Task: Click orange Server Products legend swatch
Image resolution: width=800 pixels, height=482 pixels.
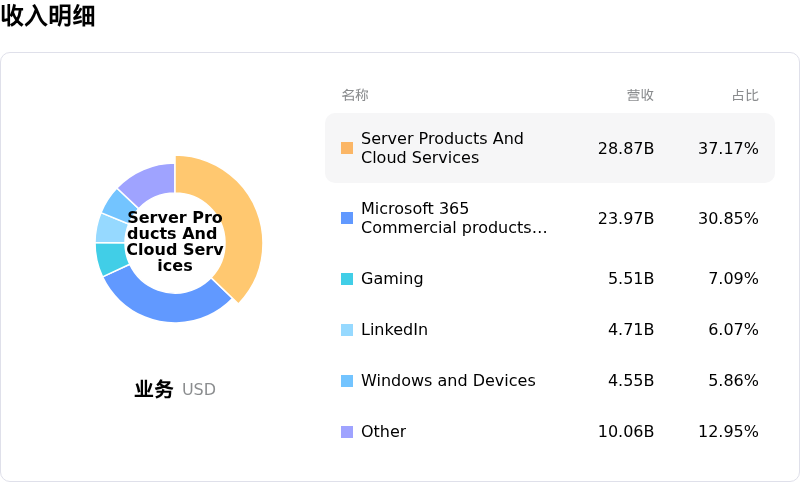Action: [x=347, y=148]
